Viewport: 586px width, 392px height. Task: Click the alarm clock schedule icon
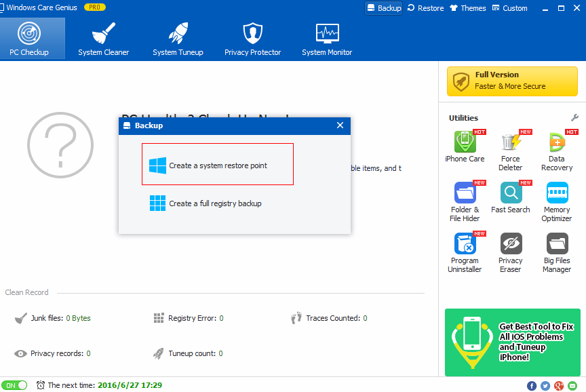[x=41, y=385]
